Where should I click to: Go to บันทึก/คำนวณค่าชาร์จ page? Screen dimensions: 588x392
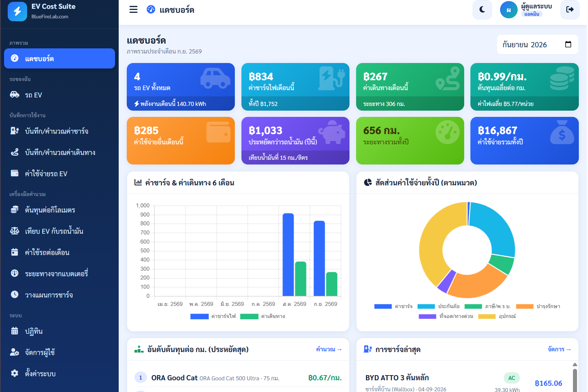point(59,131)
